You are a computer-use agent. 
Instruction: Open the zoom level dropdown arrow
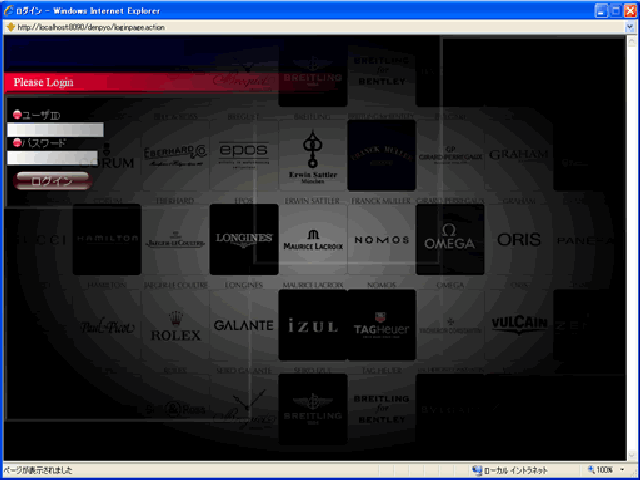[x=623, y=470]
